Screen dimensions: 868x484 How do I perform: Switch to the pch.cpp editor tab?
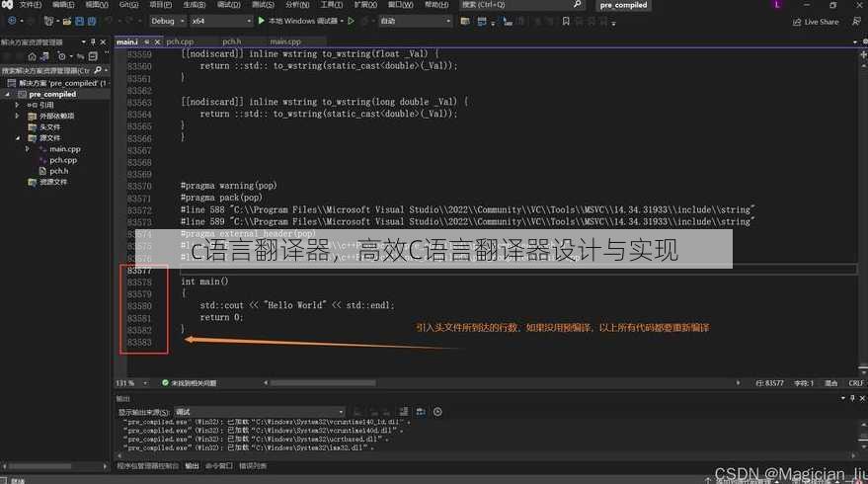180,41
